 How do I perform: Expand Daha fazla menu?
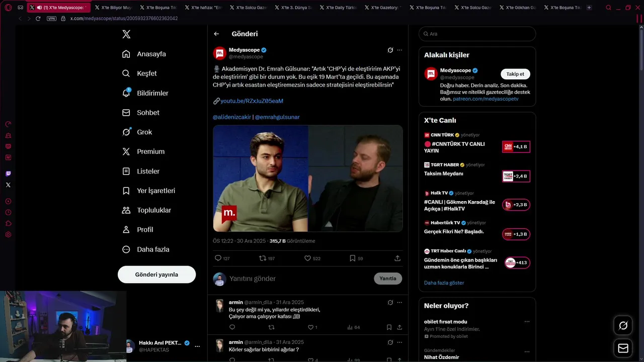pyautogui.click(x=146, y=249)
